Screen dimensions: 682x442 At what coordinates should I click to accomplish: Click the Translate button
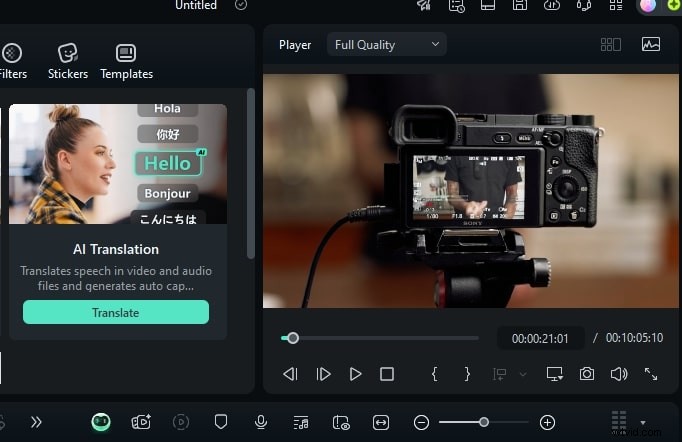[x=116, y=312]
